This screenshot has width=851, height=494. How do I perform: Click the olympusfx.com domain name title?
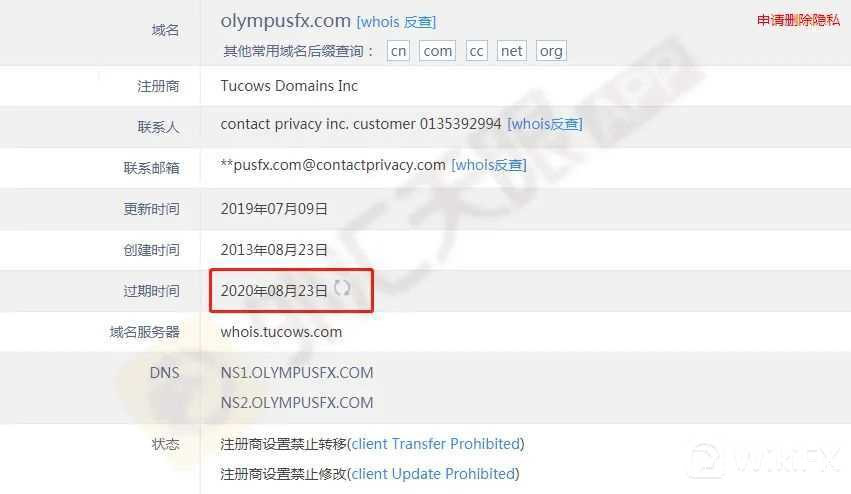click(285, 21)
